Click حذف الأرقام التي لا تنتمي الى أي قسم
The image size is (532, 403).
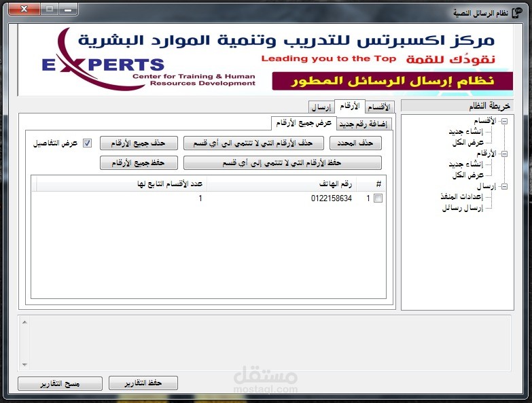(253, 143)
